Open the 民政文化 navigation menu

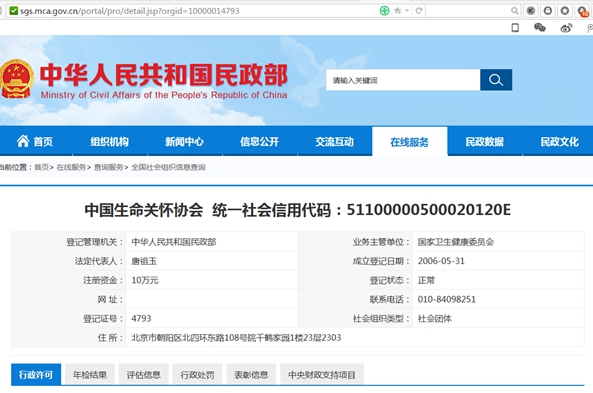[559, 141]
